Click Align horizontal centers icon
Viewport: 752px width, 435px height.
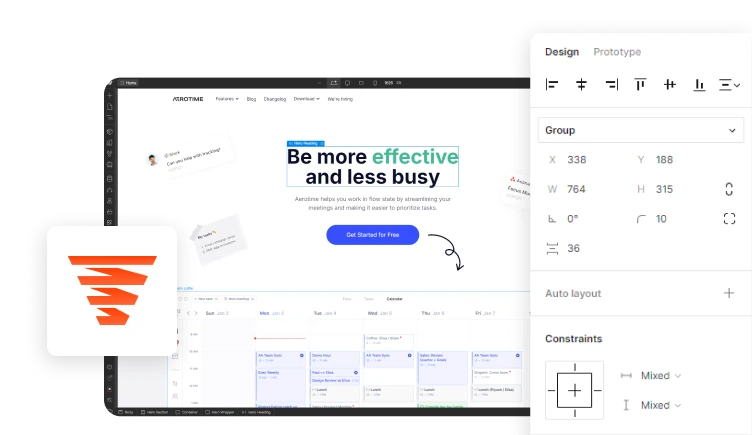point(581,85)
